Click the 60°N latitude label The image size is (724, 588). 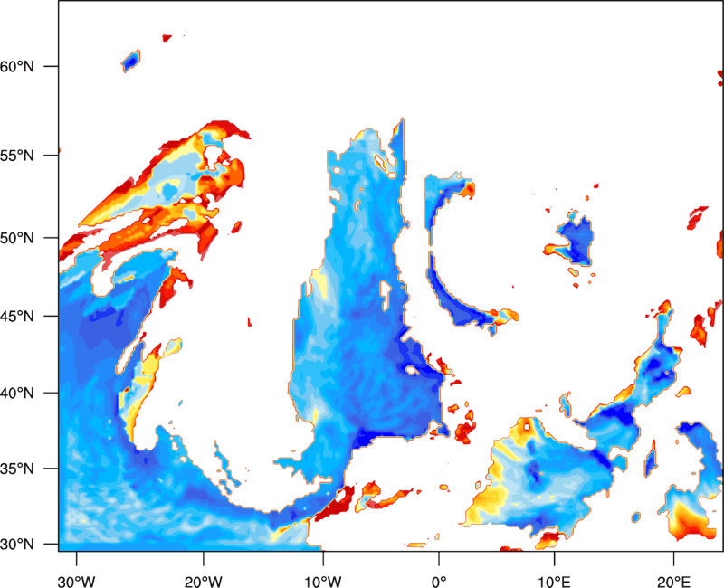[17, 66]
